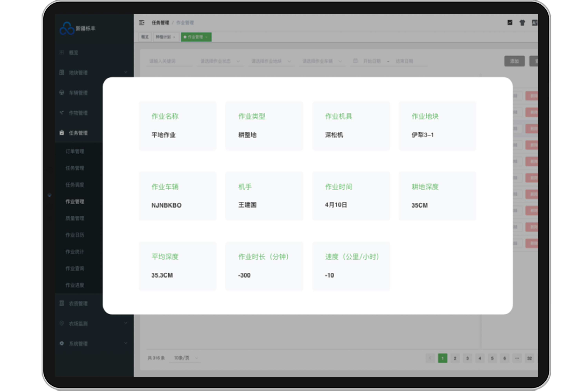Click the 添加 button

(514, 61)
